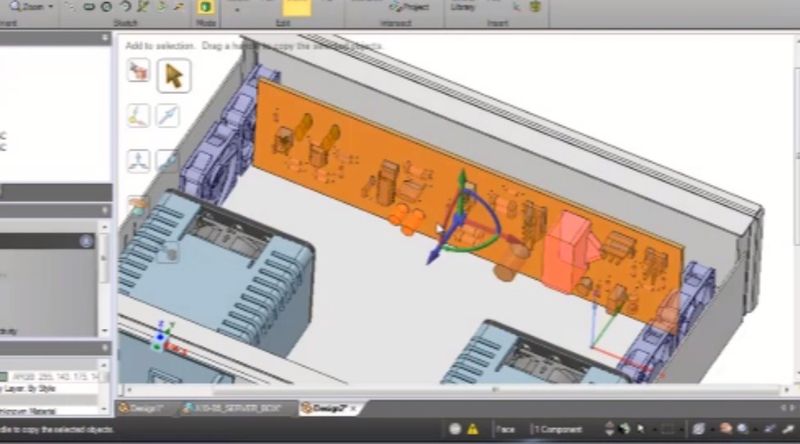Click the blue icon right of the orange sphere in the status bar
Viewport: 800px width, 444px height.
click(x=743, y=429)
